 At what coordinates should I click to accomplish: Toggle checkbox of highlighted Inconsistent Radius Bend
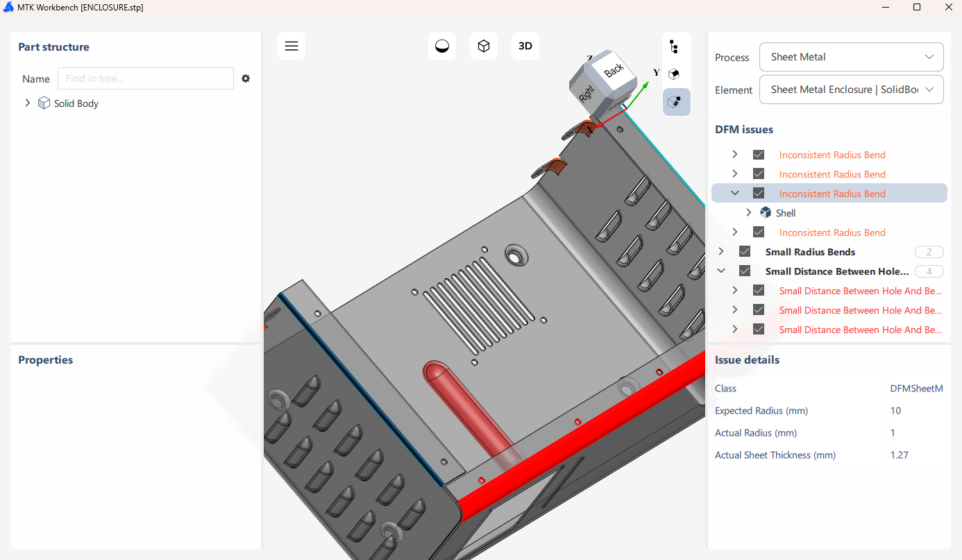(x=759, y=194)
